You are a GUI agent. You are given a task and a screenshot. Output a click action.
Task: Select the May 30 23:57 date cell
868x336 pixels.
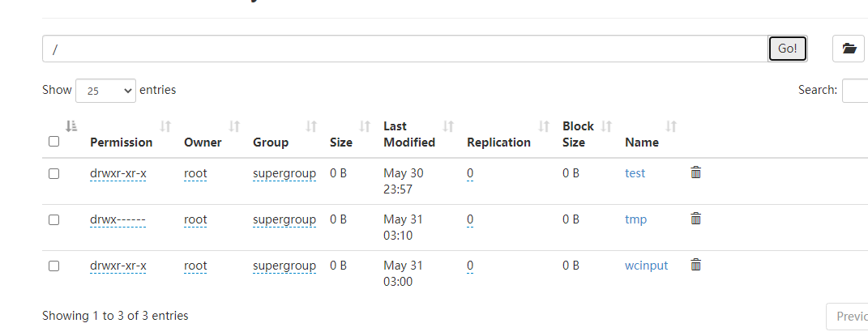pyautogui.click(x=404, y=181)
